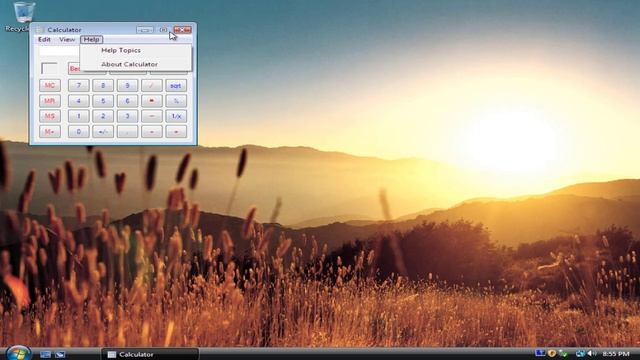Click the 8:55 PM taskbar clock
640x360 pixels.
[x=616, y=353]
